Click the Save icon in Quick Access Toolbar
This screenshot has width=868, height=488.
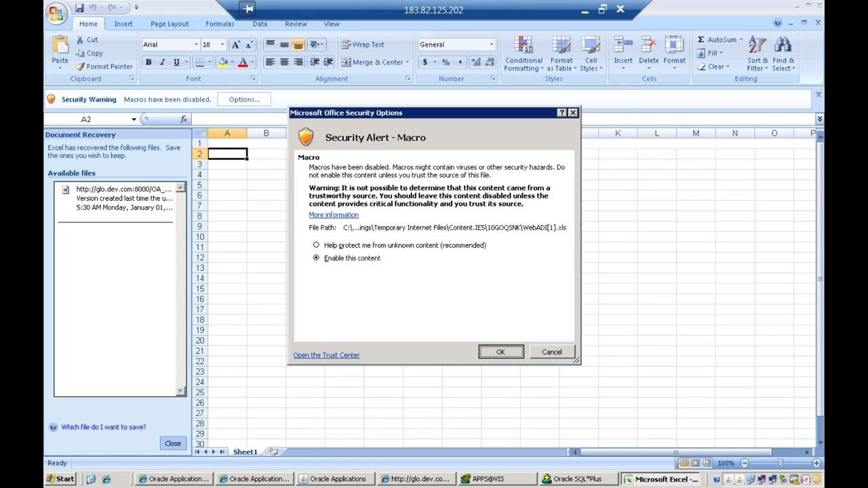coord(79,8)
